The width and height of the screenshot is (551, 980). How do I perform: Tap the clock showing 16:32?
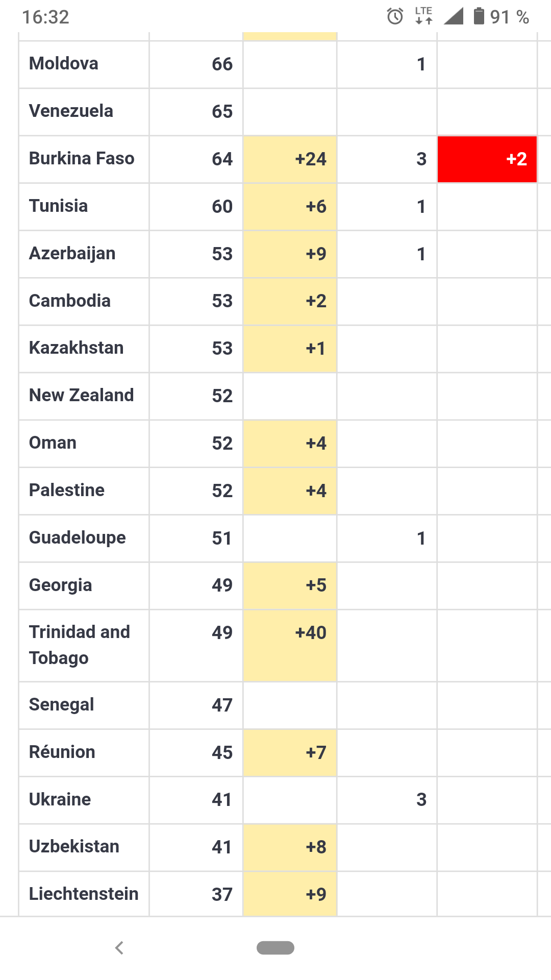click(x=45, y=17)
